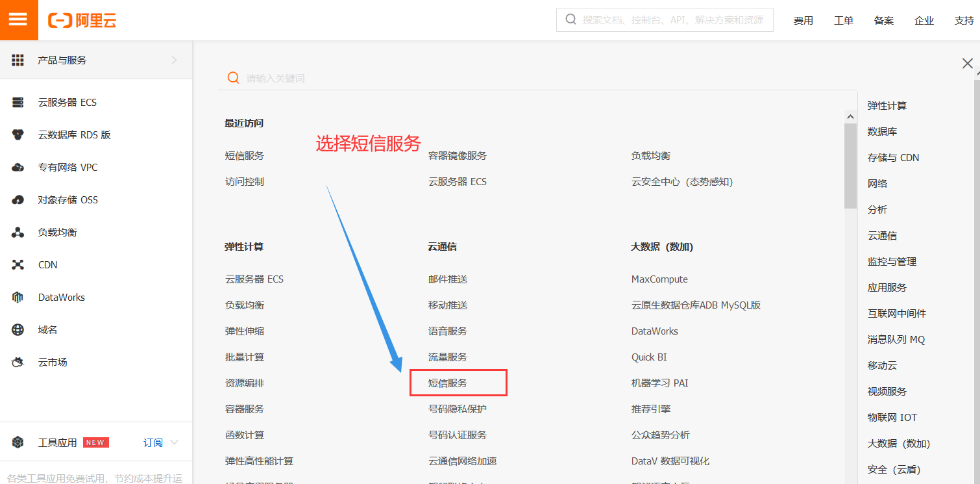
Task: Click the cloud market icon in sidebar
Action: point(18,363)
